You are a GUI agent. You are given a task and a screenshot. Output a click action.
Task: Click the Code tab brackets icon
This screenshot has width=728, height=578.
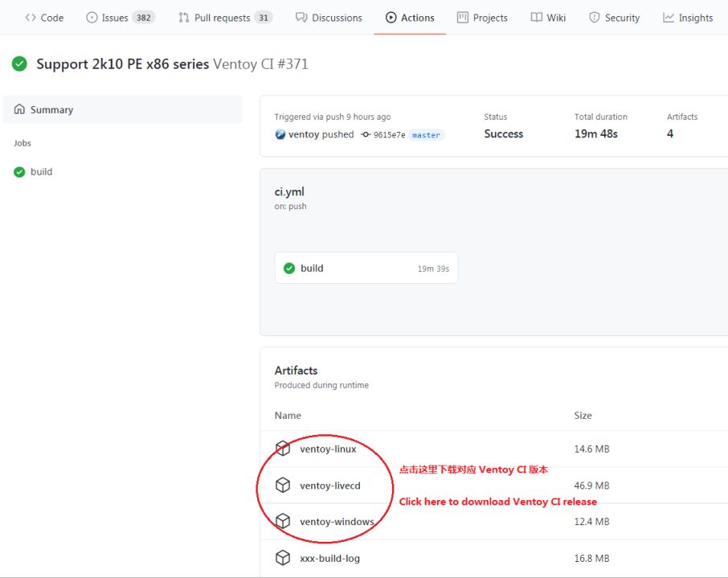(x=31, y=18)
